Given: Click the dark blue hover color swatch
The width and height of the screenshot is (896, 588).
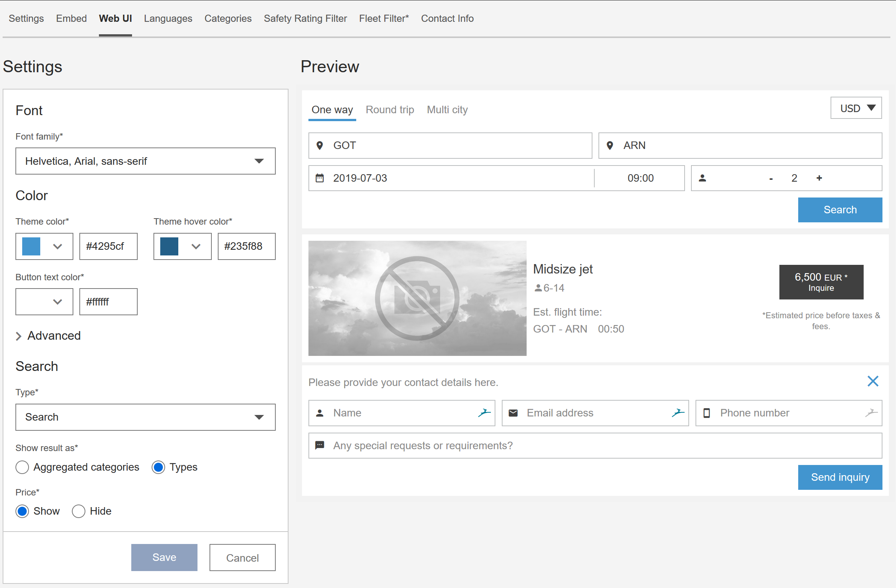Looking at the screenshot, I should pos(169,246).
